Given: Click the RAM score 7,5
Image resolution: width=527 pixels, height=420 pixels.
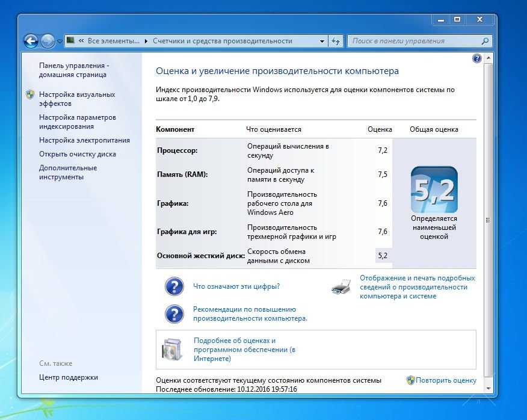Looking at the screenshot, I should coord(383,174).
